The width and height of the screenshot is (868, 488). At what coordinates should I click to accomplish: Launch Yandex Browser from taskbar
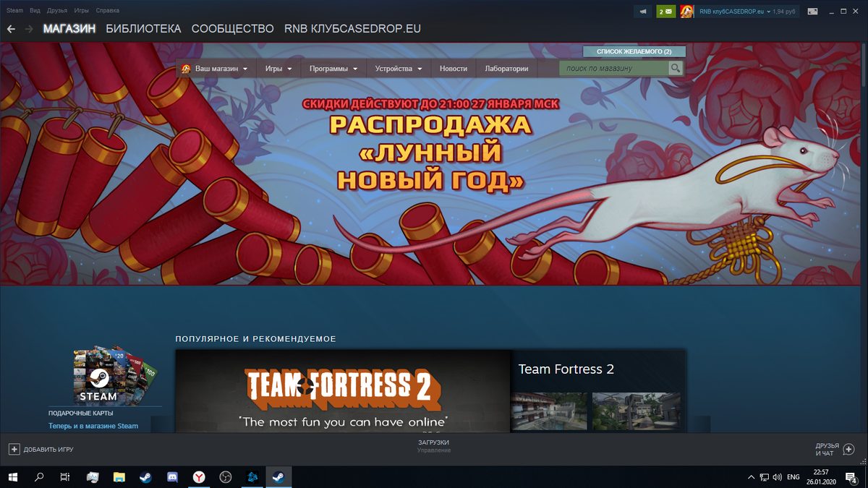(199, 477)
